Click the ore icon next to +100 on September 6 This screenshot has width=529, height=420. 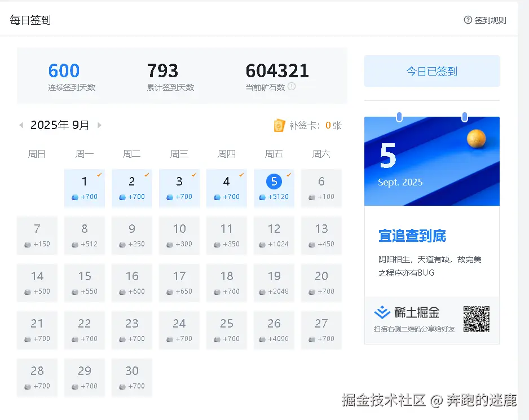tap(312, 198)
